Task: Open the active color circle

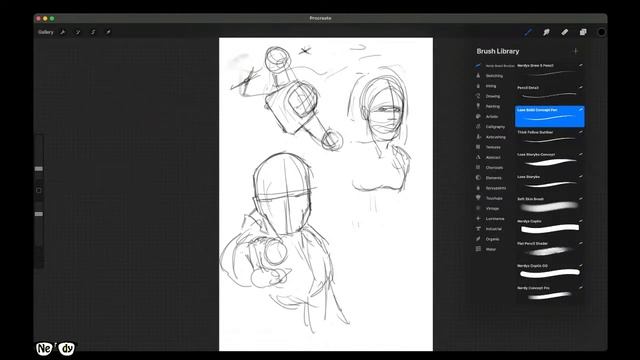Action: tap(601, 32)
